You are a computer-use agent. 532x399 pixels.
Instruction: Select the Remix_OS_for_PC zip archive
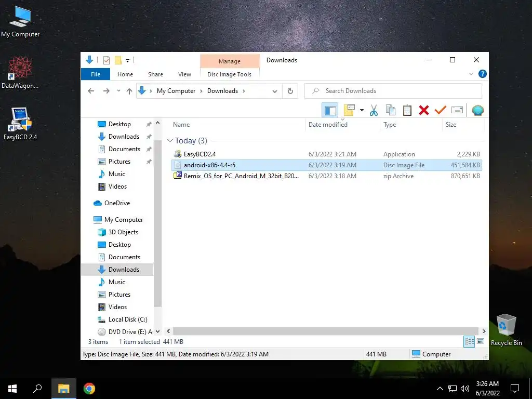(326, 176)
